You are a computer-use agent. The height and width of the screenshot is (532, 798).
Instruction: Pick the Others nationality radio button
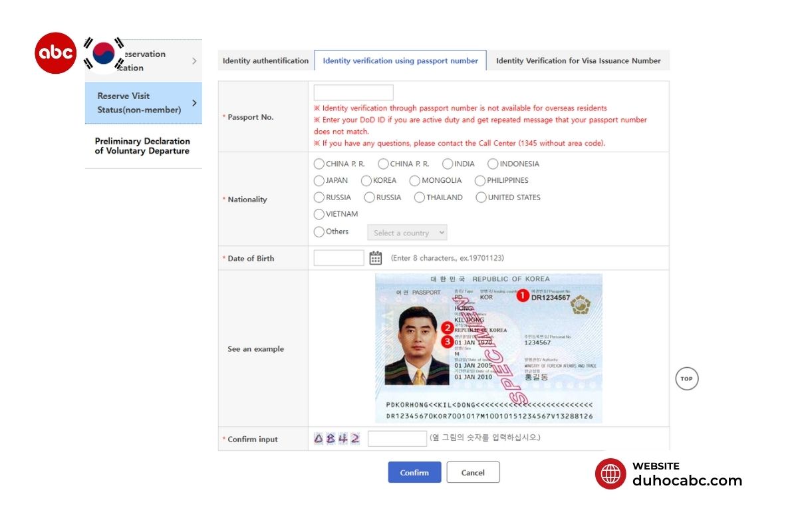pyautogui.click(x=319, y=232)
